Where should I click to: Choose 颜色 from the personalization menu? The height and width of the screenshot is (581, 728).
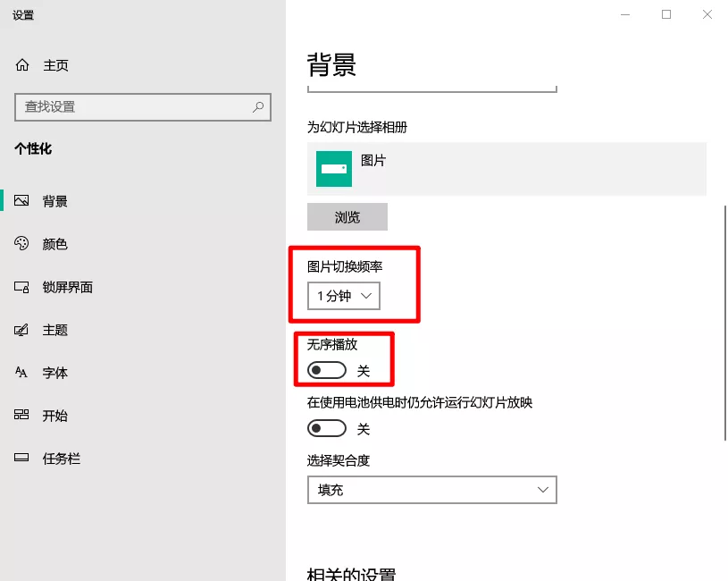[x=55, y=243]
